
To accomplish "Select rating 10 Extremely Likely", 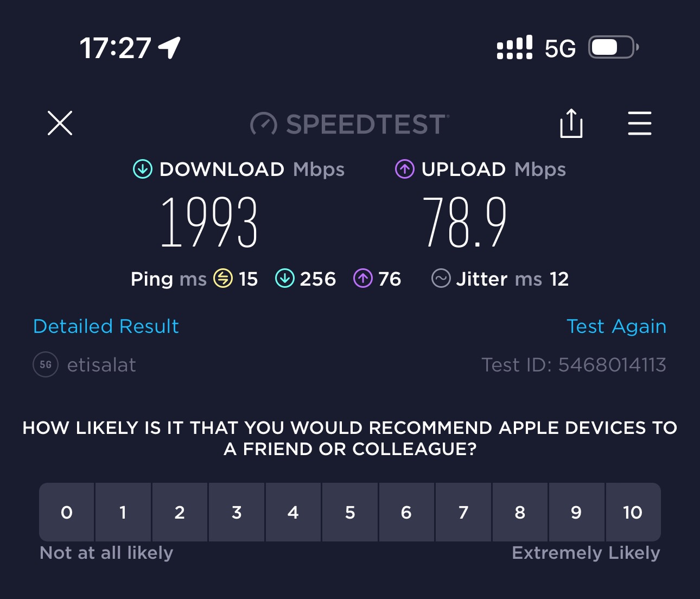I will coord(633,512).
